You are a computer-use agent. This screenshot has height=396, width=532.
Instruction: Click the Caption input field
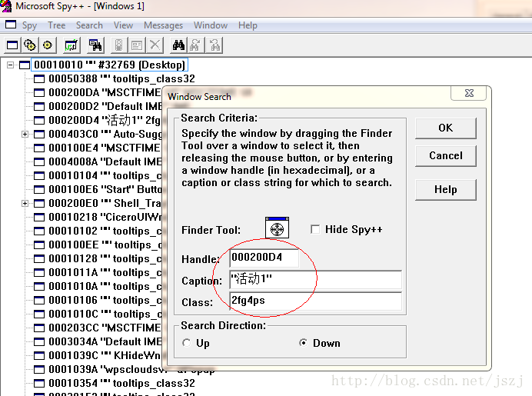(315, 280)
